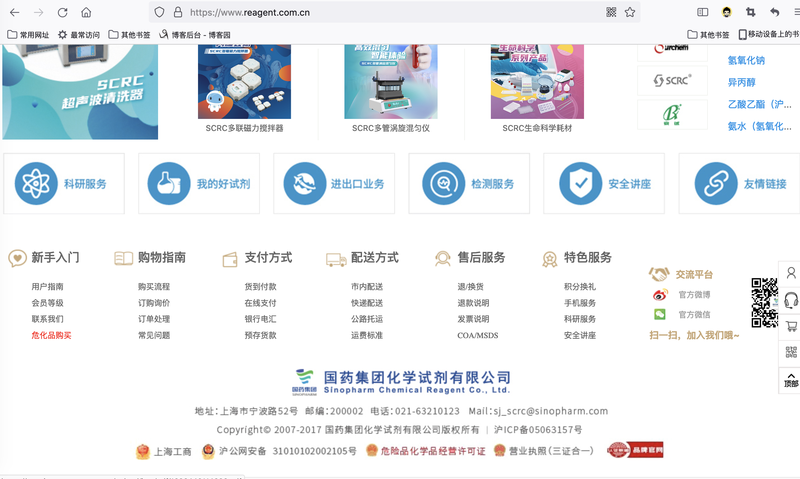Screen dimensions: 800x479
Task: Click the 国药集团化学试剂有限公司 footer logo
Action: 401,382
